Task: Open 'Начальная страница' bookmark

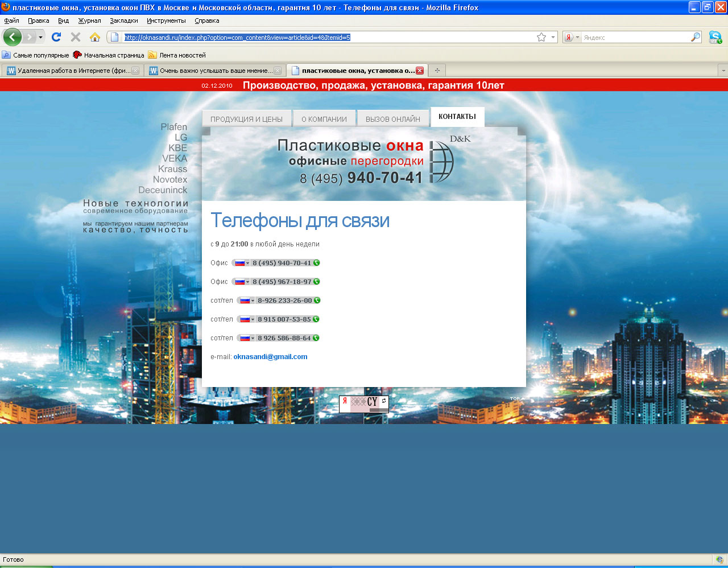Action: click(x=109, y=55)
